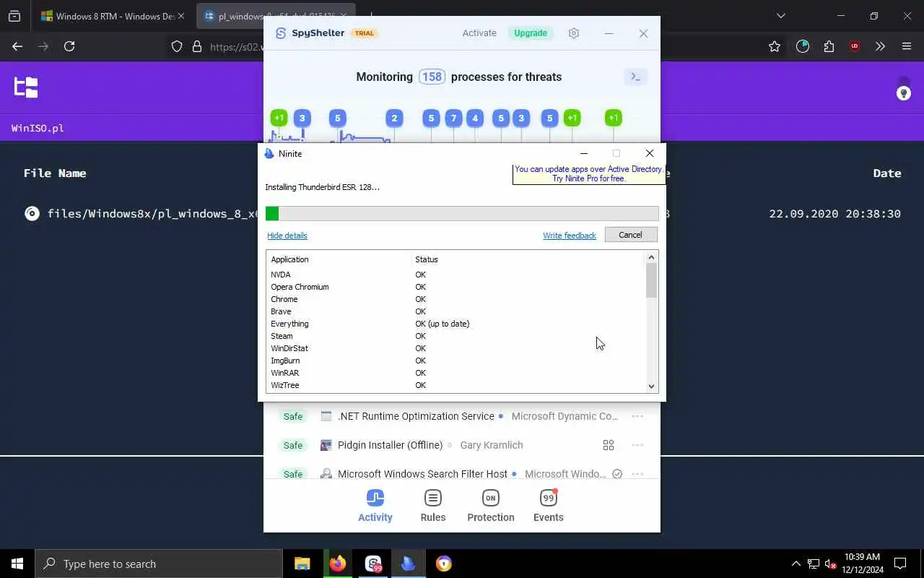Viewport: 924px width, 578px height.
Task: Click Safe badge for Pidgin Installer
Action: pyautogui.click(x=293, y=445)
